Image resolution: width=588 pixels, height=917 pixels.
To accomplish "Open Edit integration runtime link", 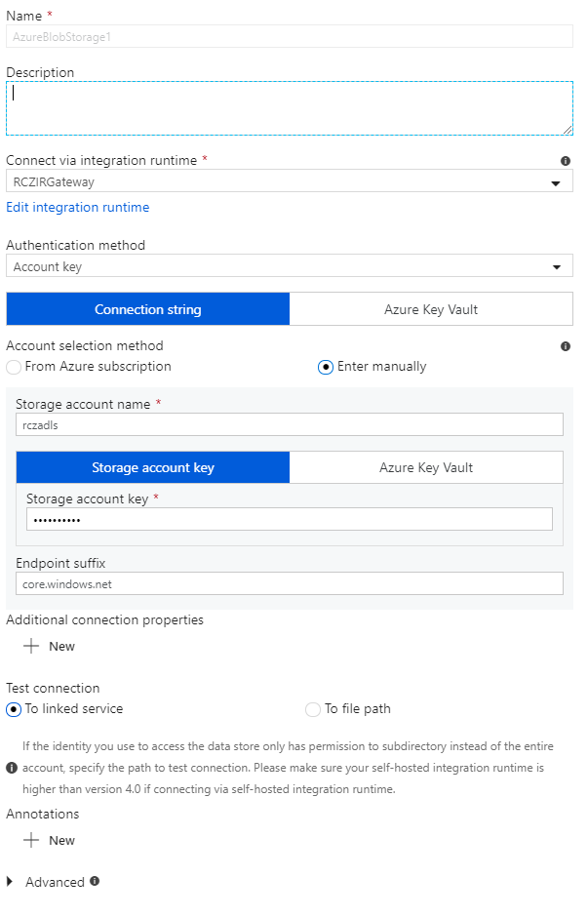I will click(78, 207).
